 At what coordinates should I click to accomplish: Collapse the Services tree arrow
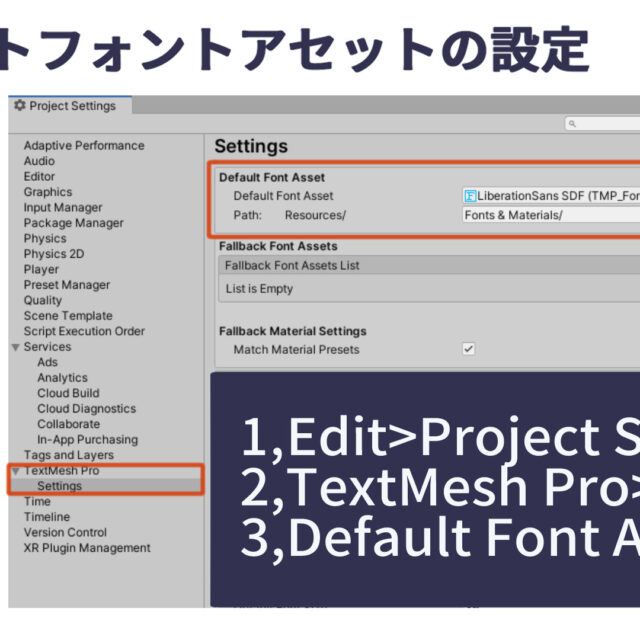click(16, 347)
